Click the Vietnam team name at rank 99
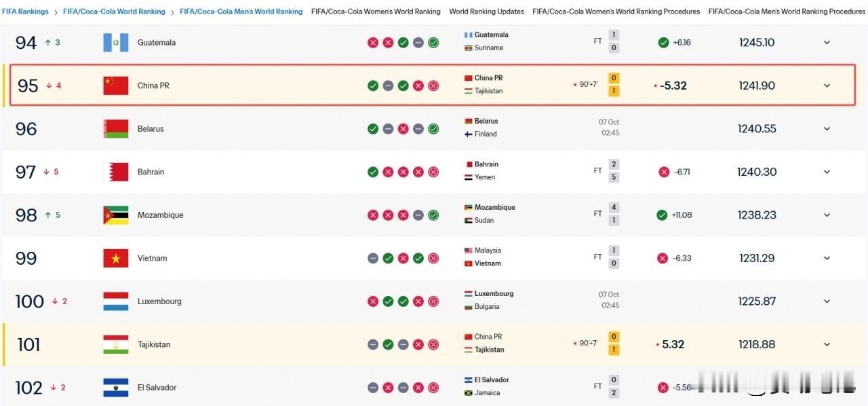 [x=152, y=258]
